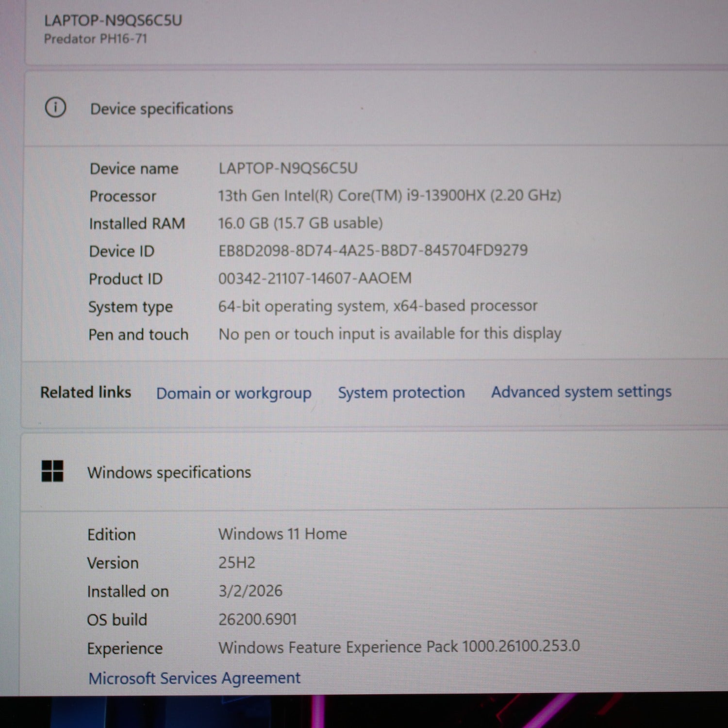Click the LAPTOP-N9QS6C5U title at top

(113, 20)
